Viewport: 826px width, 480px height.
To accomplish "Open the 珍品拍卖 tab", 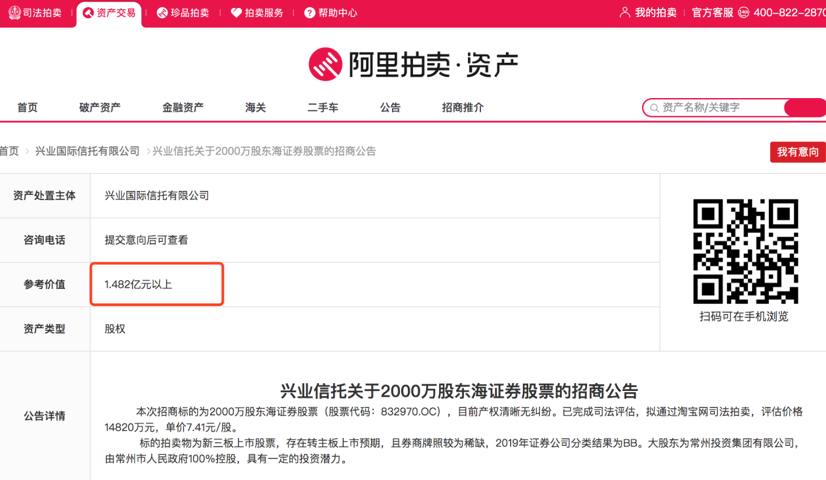I will tap(183, 13).
